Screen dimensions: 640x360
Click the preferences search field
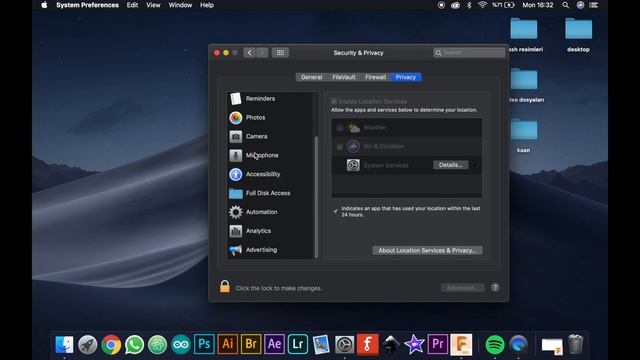pyautogui.click(x=469, y=53)
